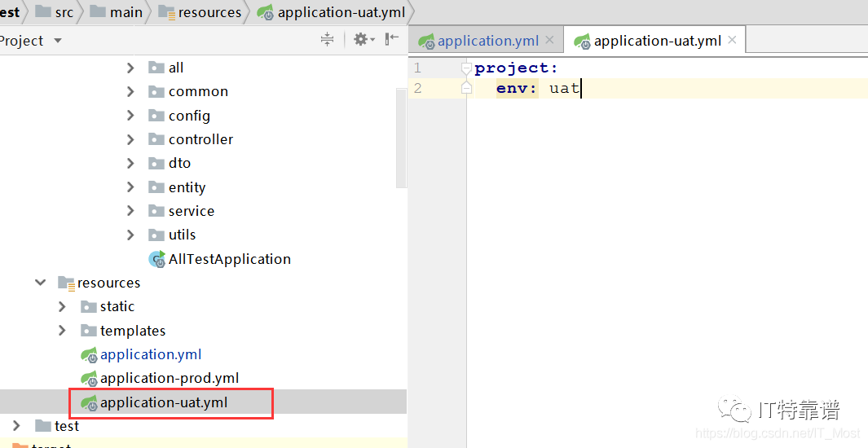Click the Project panel vertical scrollbar

coord(402,138)
